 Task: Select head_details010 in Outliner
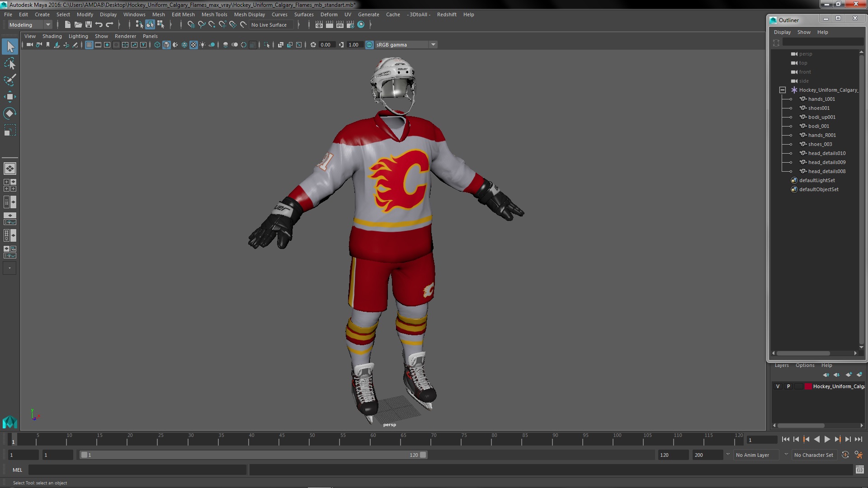point(826,153)
